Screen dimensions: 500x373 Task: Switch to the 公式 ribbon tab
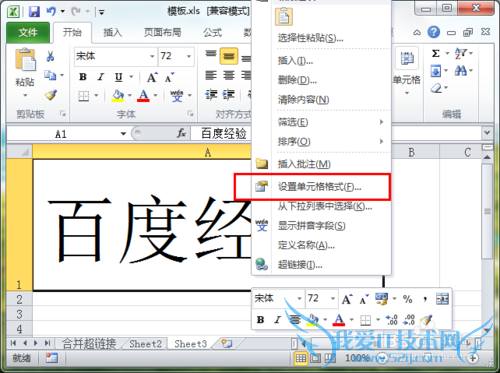[x=212, y=33]
